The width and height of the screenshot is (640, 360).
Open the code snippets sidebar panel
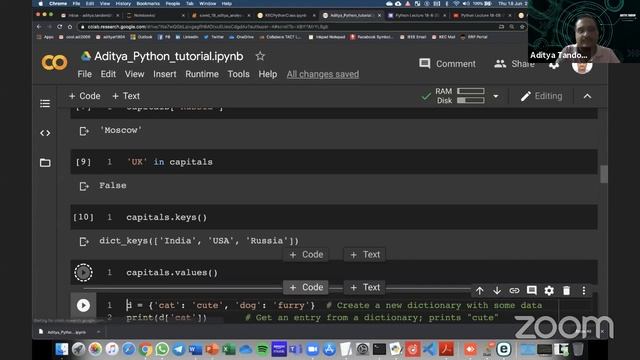(x=45, y=133)
